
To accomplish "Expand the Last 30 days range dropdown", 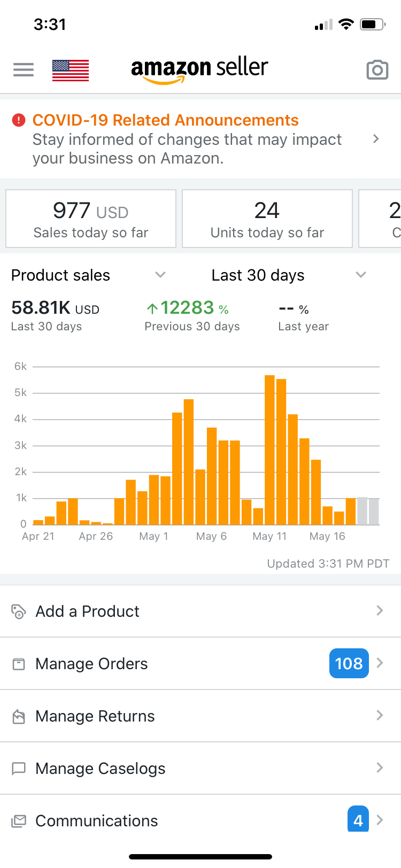I will [361, 275].
